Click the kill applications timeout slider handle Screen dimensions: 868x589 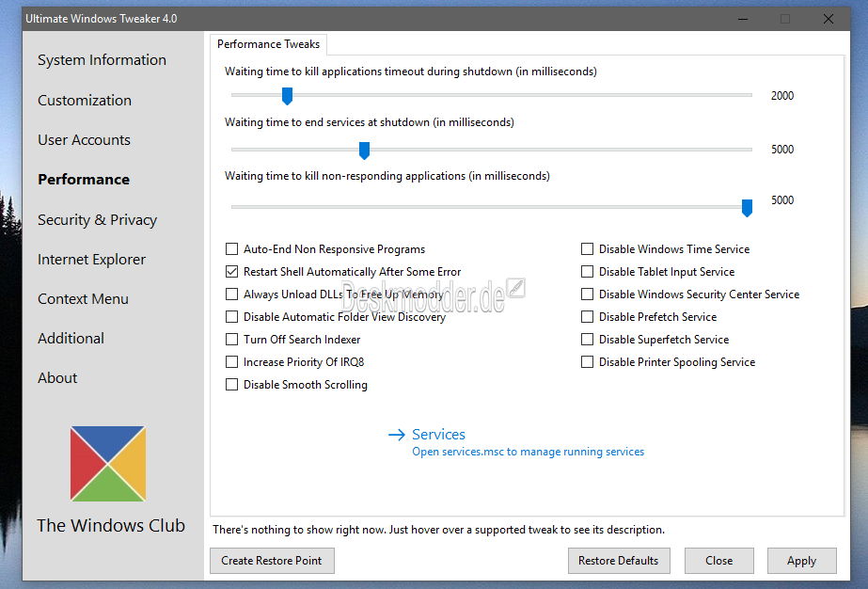[287, 96]
